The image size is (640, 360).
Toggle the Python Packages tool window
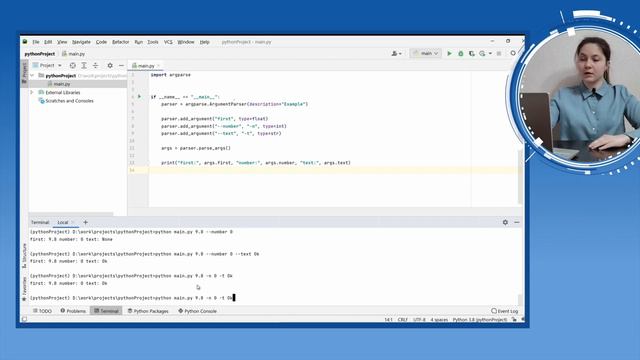[x=148, y=311]
